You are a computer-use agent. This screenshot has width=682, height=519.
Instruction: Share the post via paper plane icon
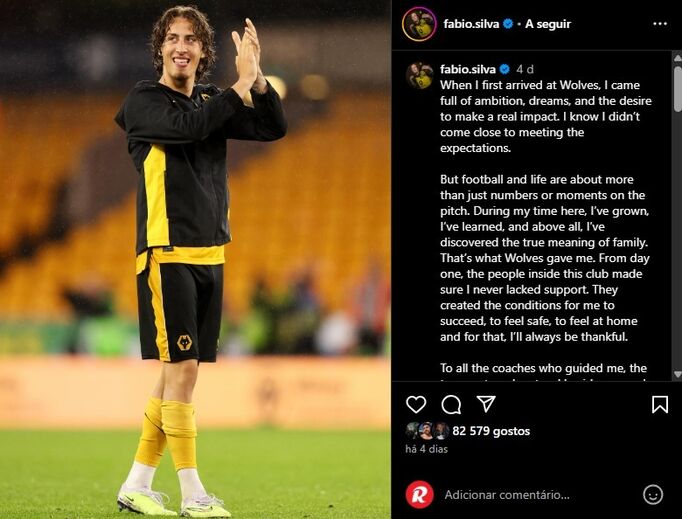pos(486,404)
